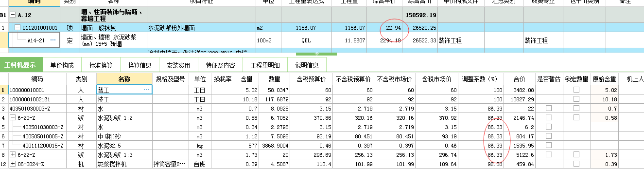This screenshot has height=188, width=644.
Task: Click row number 1 selector in lower table
Action: 4,90
